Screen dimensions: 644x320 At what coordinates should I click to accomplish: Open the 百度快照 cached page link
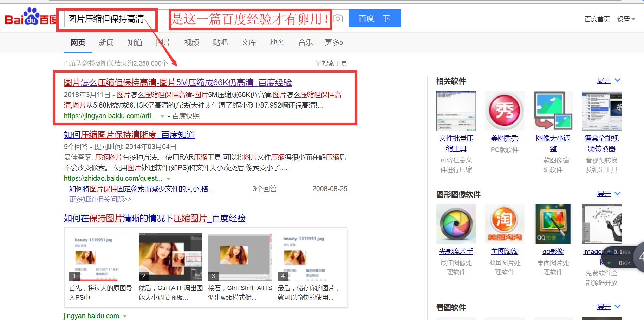(187, 115)
